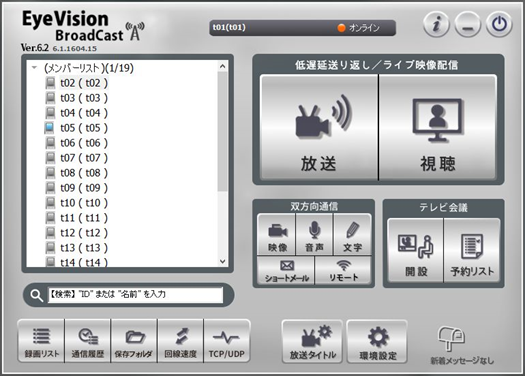
Task: Select member t08 ( t08 )
Action: coord(84,173)
